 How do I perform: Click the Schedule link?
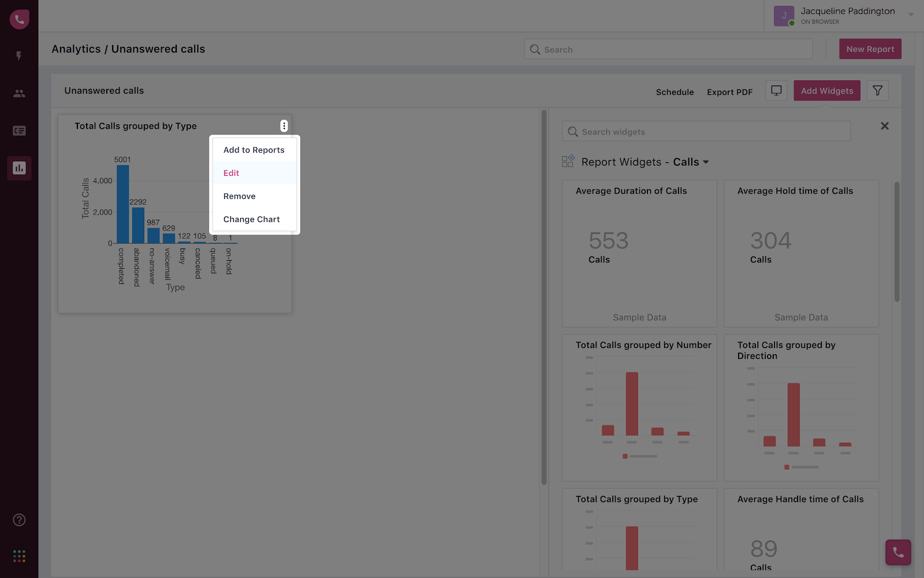tap(675, 92)
